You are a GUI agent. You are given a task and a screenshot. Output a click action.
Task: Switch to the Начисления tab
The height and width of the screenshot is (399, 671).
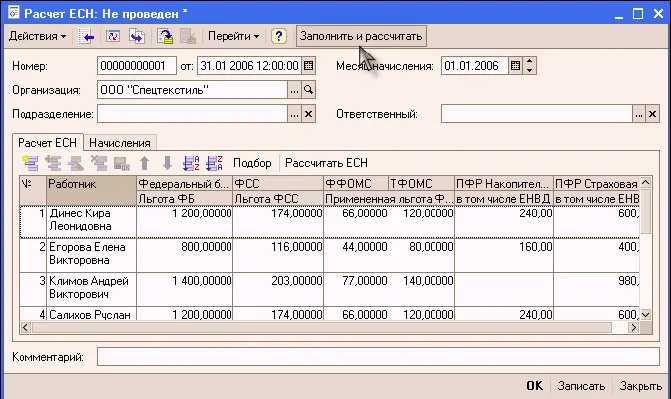(x=120, y=143)
